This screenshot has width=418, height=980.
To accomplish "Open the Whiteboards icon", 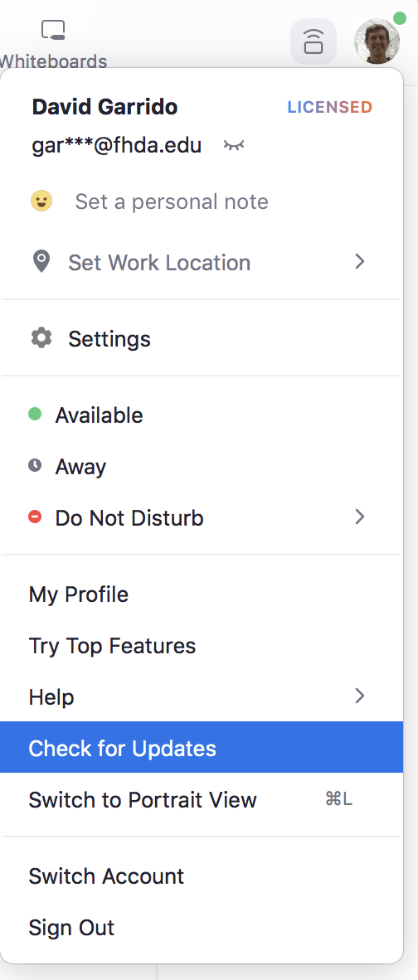I will pos(53,30).
